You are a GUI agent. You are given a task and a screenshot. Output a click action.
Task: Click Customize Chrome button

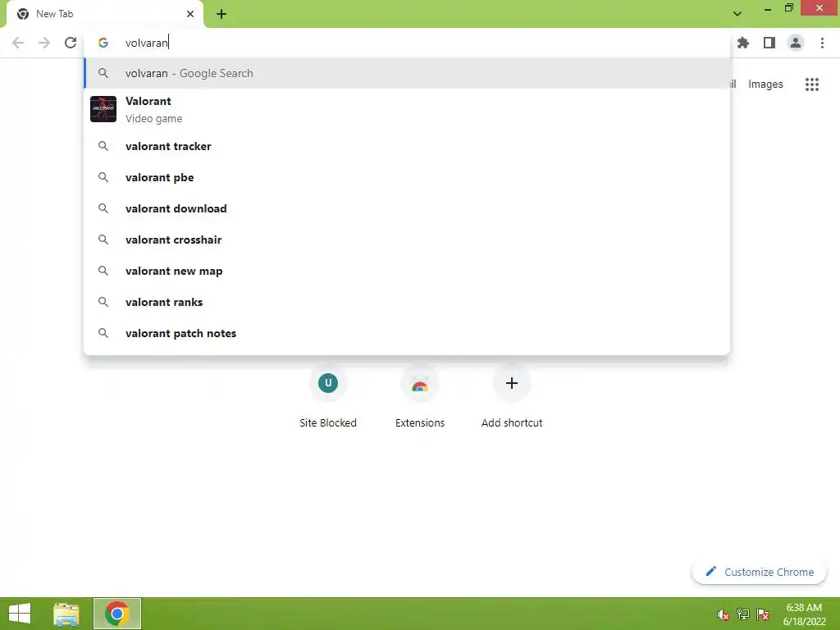tap(759, 572)
